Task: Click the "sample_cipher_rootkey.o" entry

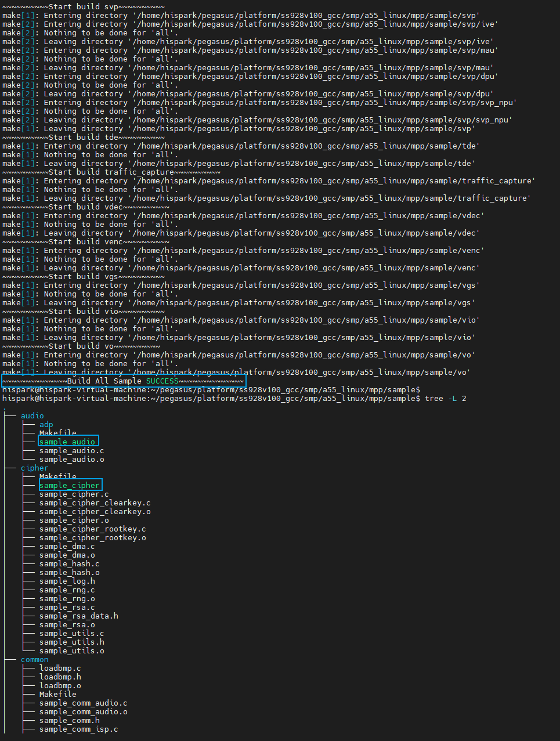Action: click(93, 537)
